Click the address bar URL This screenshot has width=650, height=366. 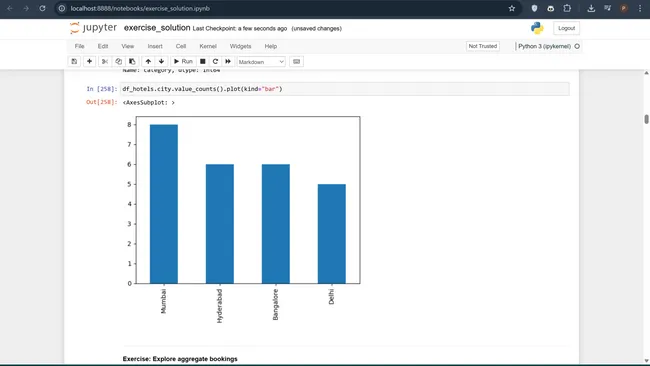pyautogui.click(x=140, y=8)
